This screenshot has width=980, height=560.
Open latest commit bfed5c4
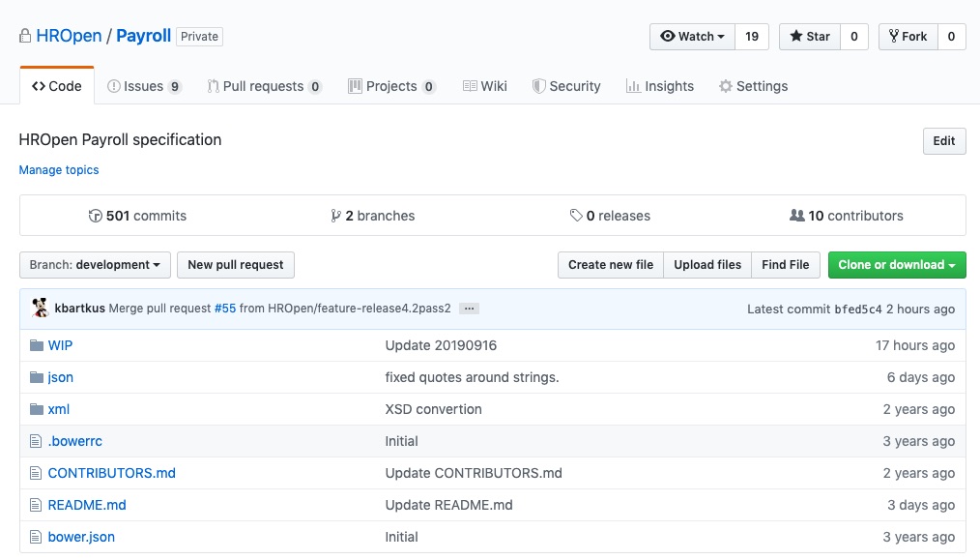pyautogui.click(x=858, y=309)
